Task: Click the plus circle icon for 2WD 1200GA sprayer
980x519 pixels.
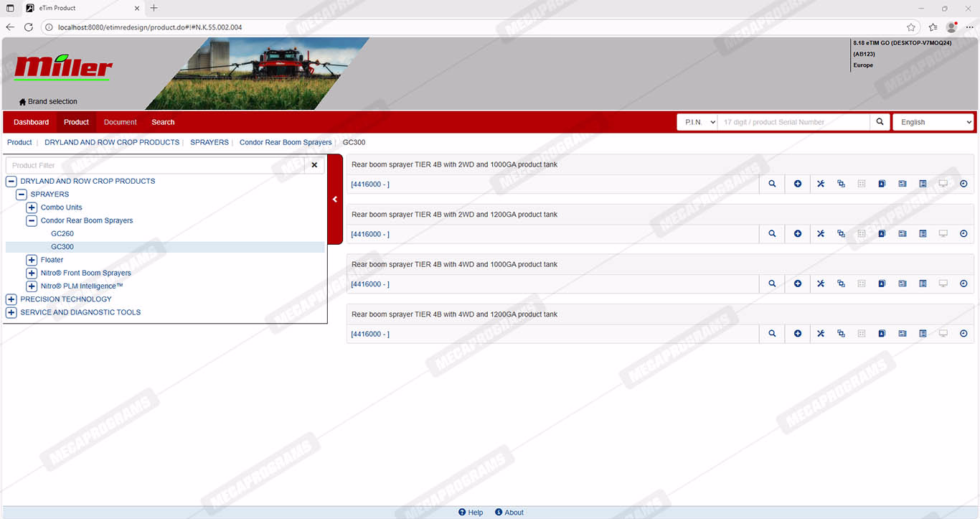Action: coord(798,234)
